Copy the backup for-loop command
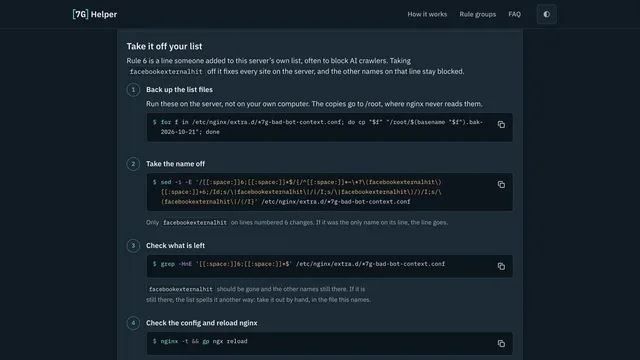Image resolution: width=640 pixels, height=360 pixels. (501, 124)
